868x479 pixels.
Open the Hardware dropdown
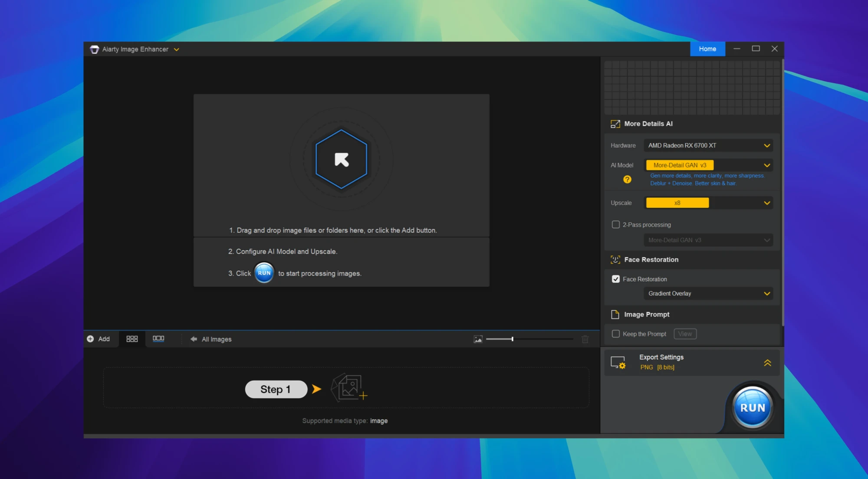(708, 145)
